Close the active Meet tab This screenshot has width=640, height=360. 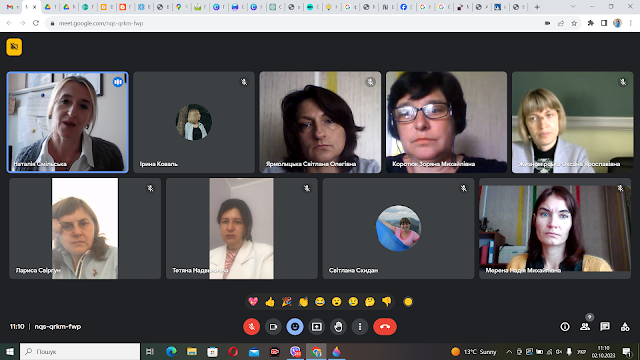[x=35, y=7]
